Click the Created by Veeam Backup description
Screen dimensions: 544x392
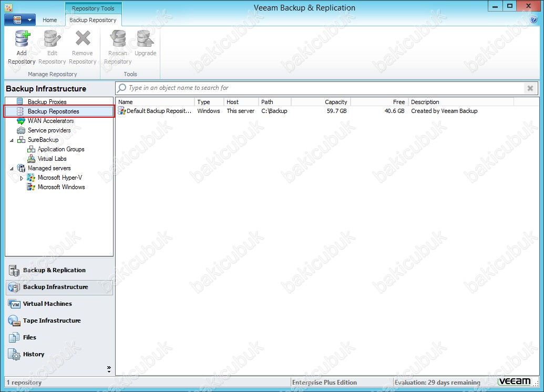tap(445, 111)
